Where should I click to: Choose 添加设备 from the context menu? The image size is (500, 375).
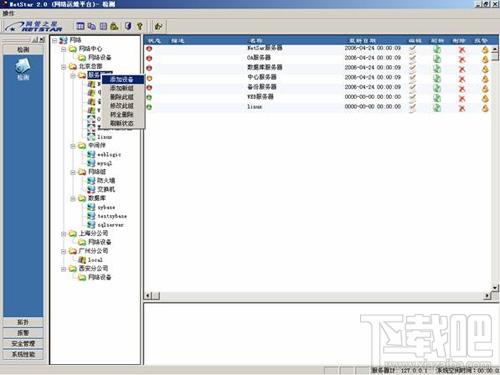click(123, 79)
